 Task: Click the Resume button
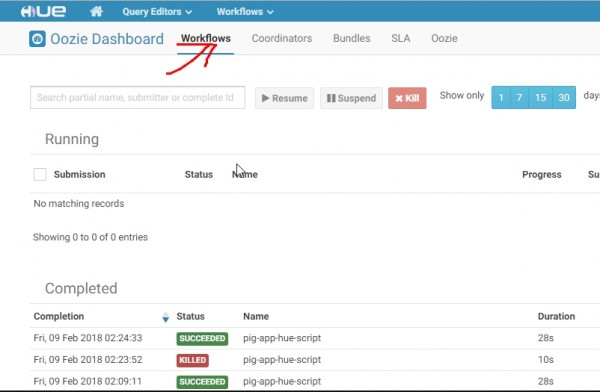pos(285,98)
